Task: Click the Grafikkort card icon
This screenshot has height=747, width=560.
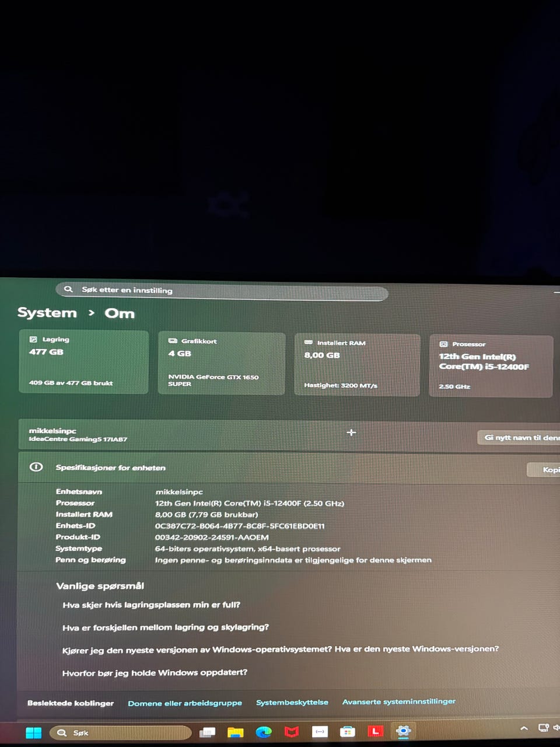Action: click(173, 341)
